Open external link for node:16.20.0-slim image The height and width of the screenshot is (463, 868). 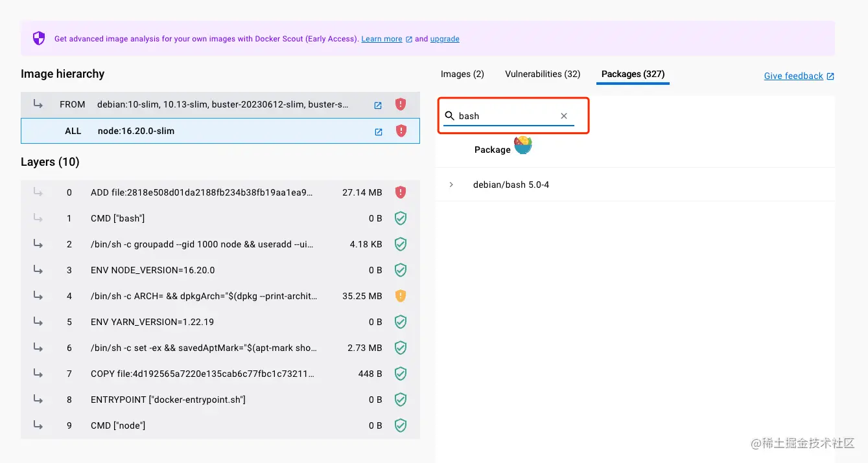coord(379,131)
